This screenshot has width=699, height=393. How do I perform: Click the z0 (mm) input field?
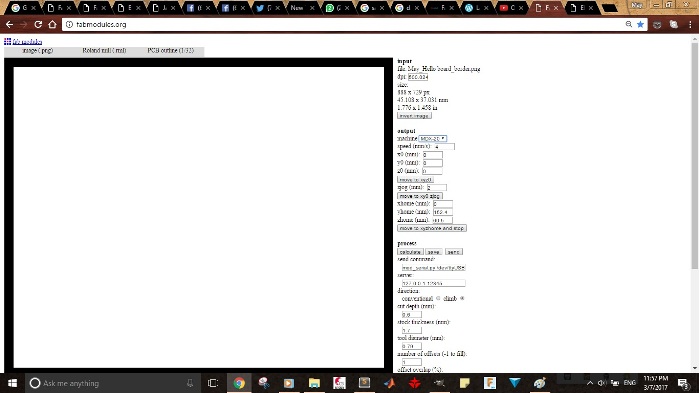pyautogui.click(x=432, y=171)
